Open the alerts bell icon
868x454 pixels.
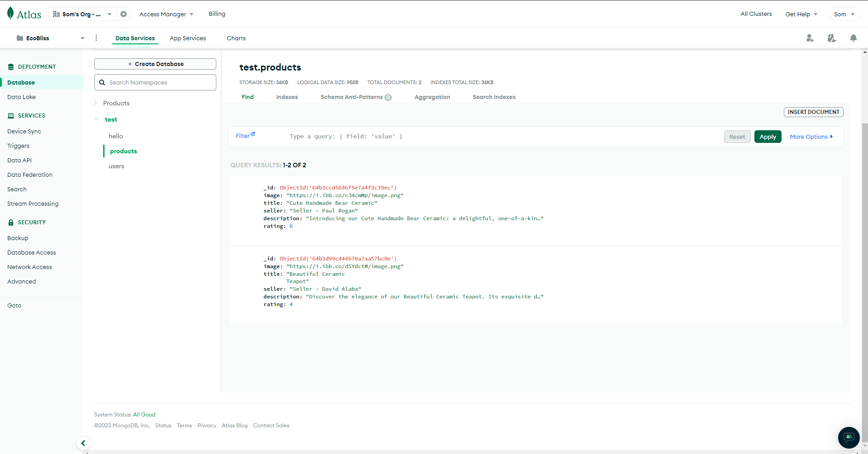point(854,38)
